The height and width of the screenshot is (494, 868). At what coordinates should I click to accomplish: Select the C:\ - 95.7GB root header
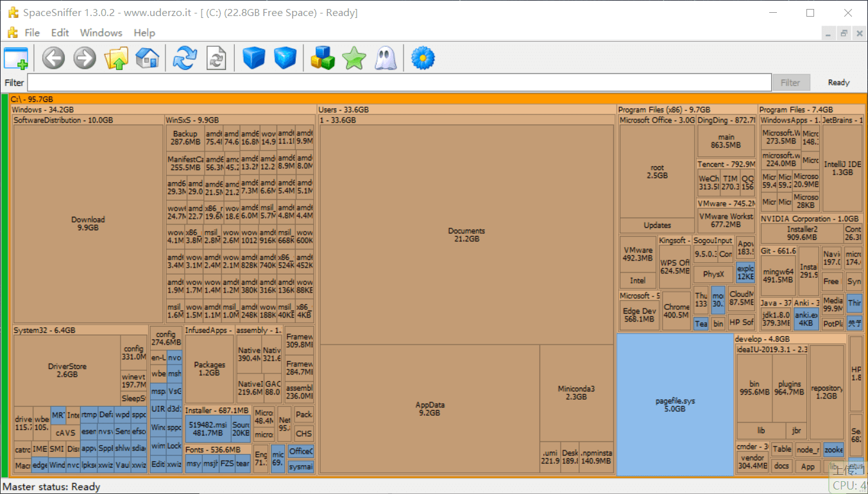coord(438,99)
